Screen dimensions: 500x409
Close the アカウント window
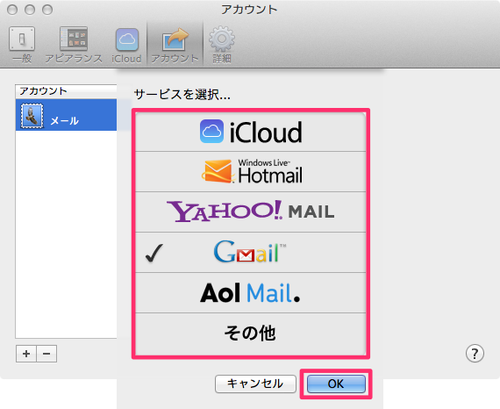tap(12, 10)
